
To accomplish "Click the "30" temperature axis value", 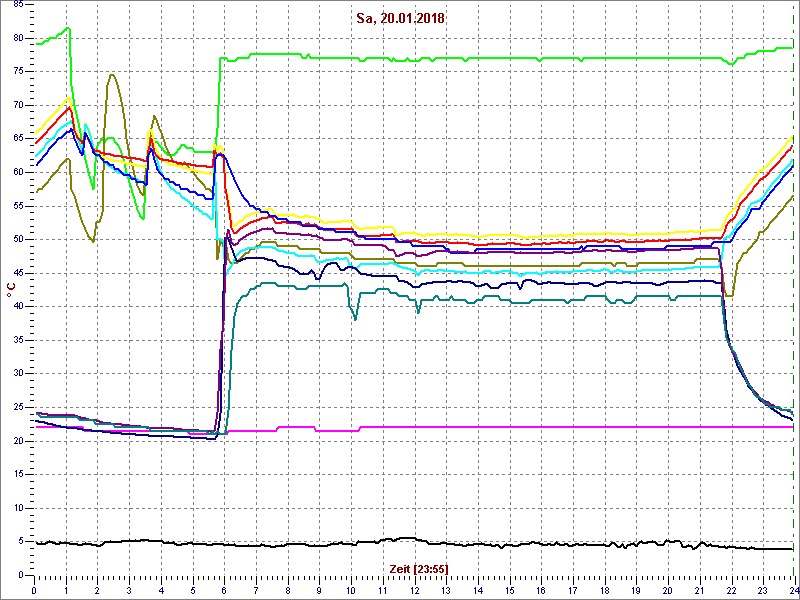I will click(x=17, y=374).
